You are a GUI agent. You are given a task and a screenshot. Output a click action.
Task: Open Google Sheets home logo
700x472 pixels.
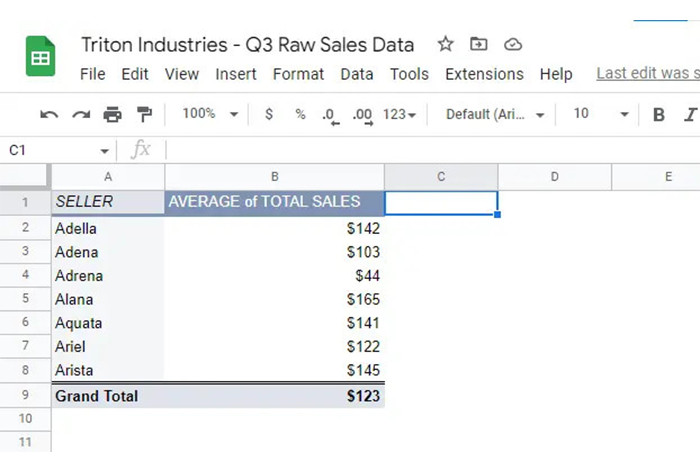pyautogui.click(x=40, y=58)
